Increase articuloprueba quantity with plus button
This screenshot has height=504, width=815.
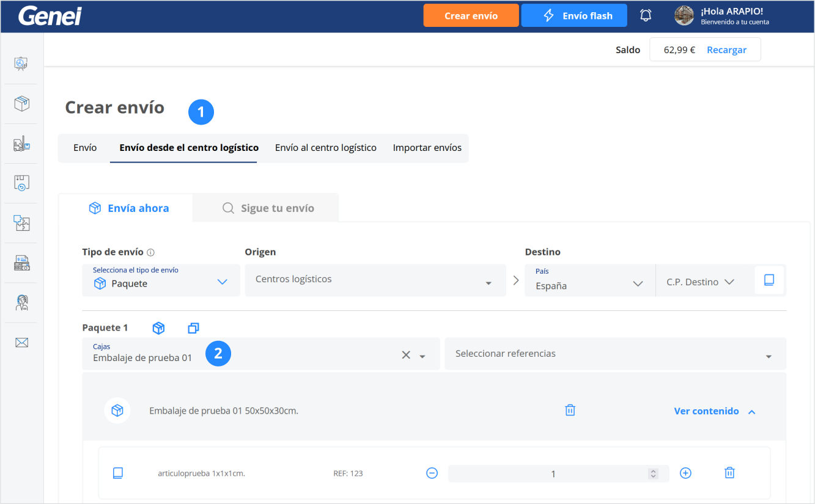point(685,473)
